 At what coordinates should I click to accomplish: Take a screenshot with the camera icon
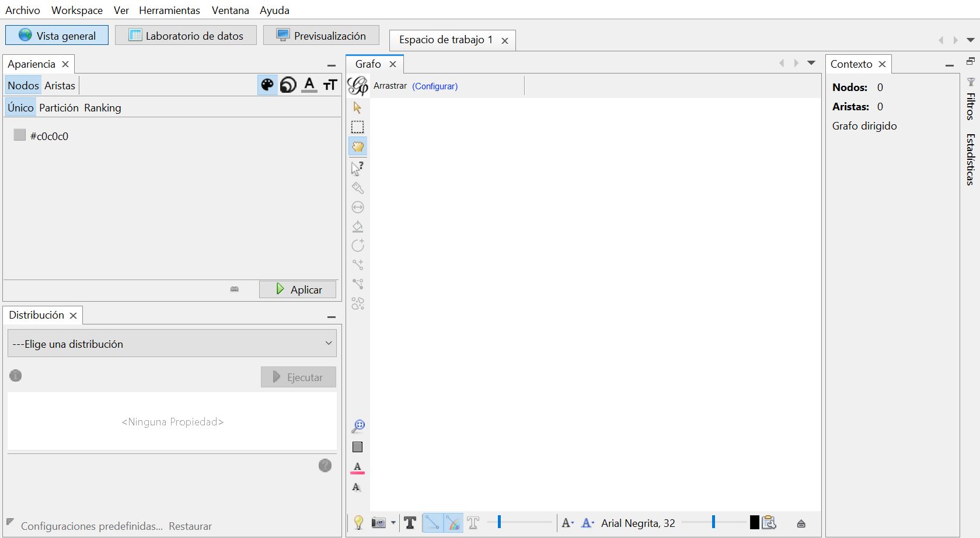click(x=378, y=523)
